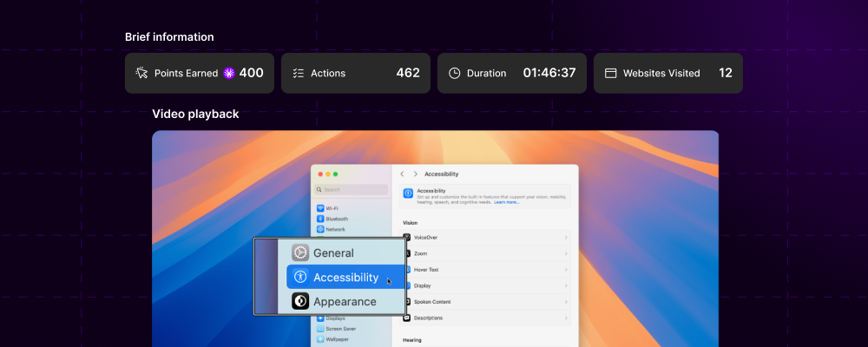Click the Accessibility icon in magnified list
The image size is (868, 347).
point(300,277)
